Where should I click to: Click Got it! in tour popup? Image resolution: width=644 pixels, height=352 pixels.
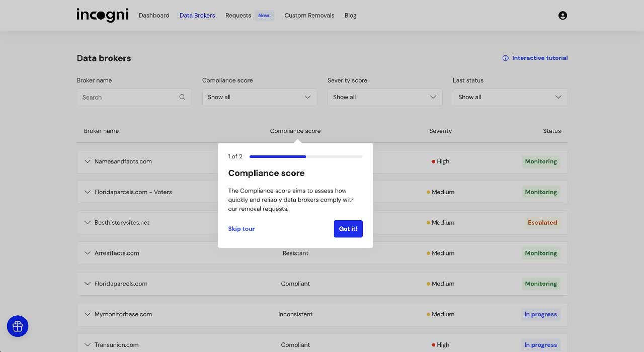point(348,229)
